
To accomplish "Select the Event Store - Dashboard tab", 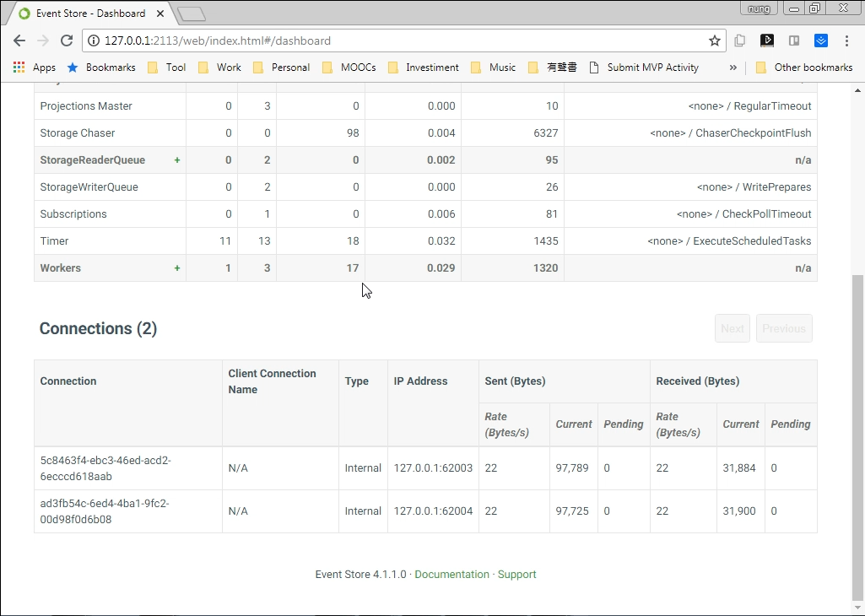I will click(90, 14).
